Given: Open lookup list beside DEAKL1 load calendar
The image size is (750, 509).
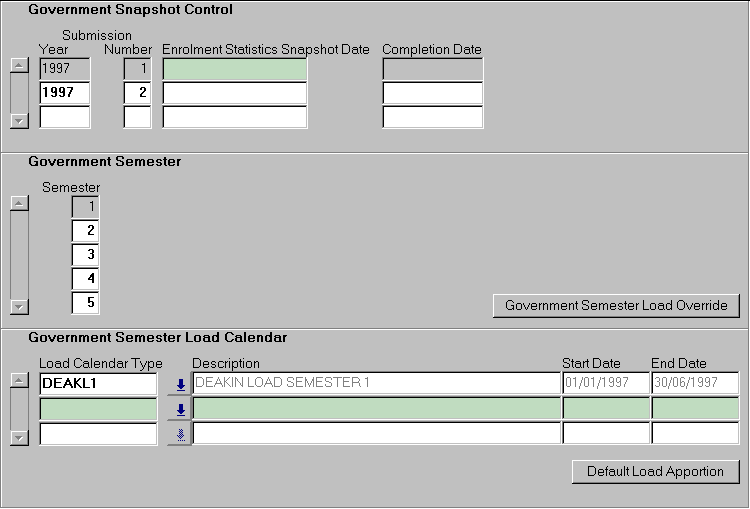Looking at the screenshot, I should (180, 384).
